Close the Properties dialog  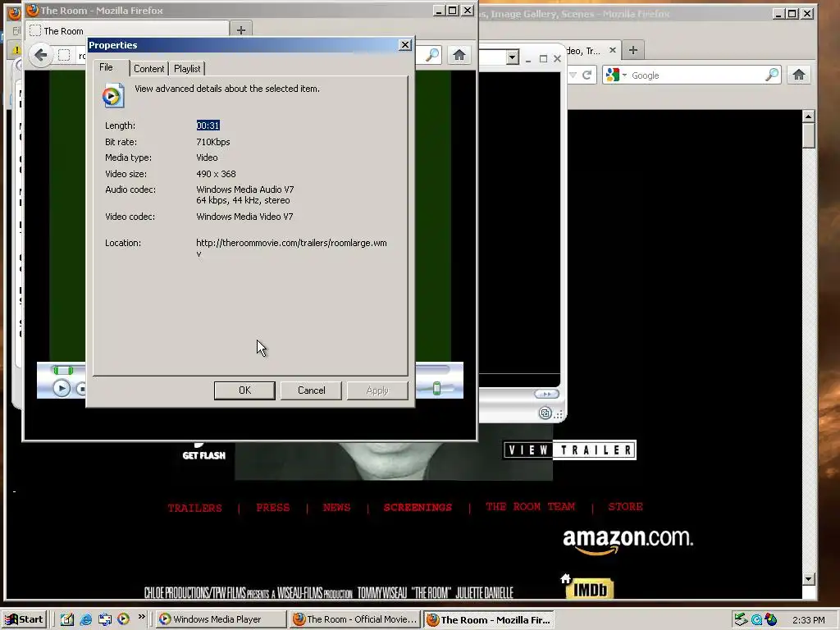coord(405,45)
